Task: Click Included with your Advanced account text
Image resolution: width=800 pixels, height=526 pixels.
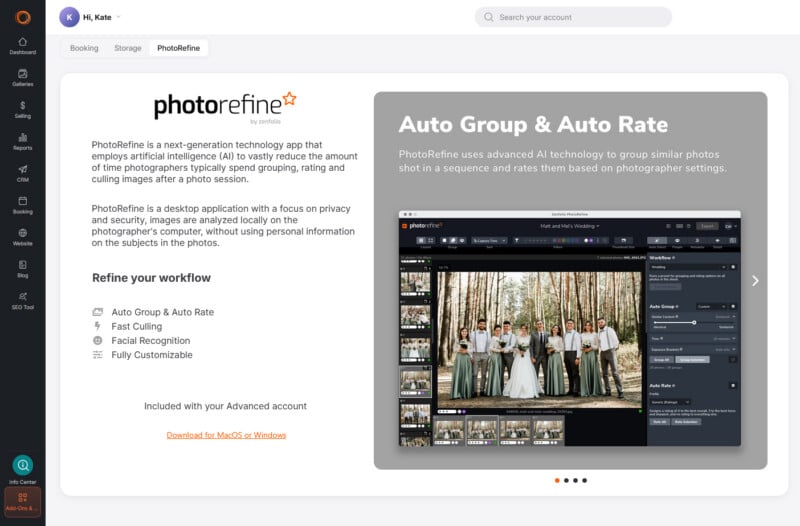Action: tap(226, 406)
